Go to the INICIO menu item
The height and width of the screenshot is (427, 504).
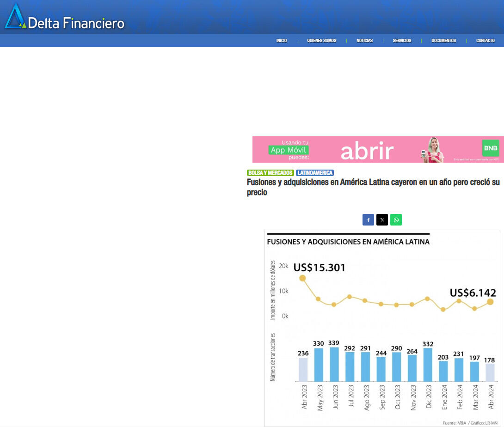click(x=282, y=41)
